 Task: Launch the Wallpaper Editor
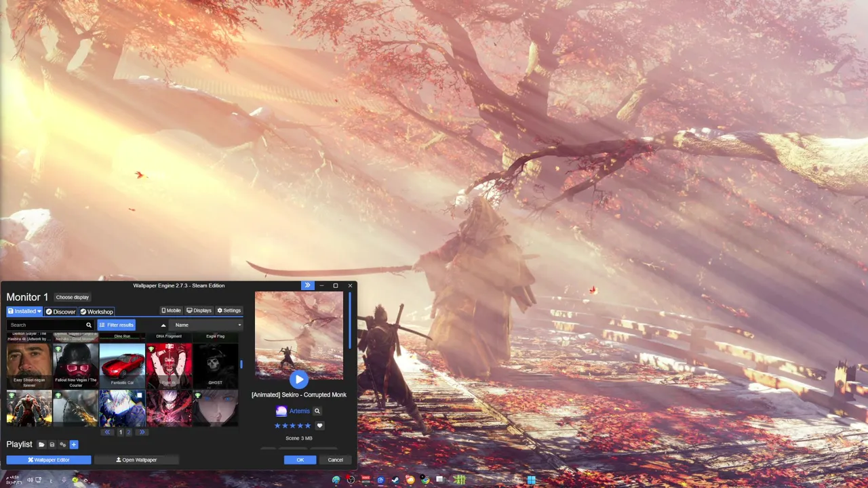click(49, 460)
